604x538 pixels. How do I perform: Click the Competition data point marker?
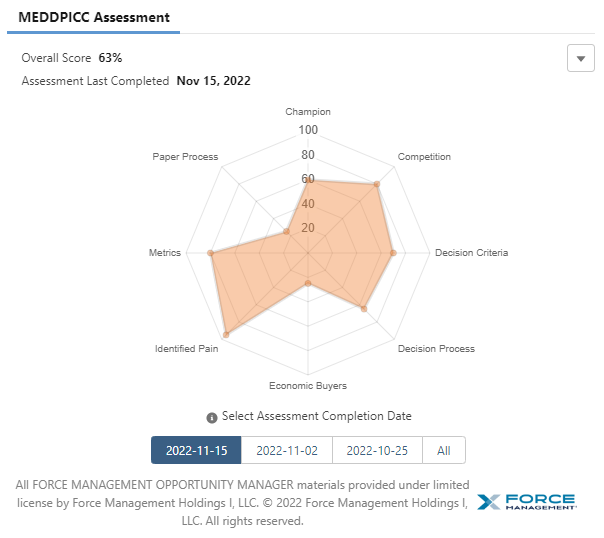[x=376, y=185]
